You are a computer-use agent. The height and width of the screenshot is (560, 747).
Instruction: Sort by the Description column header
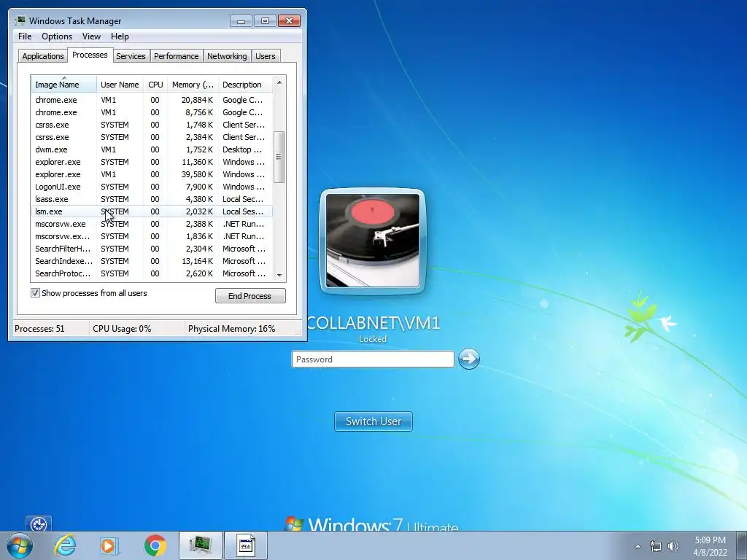[x=245, y=85]
